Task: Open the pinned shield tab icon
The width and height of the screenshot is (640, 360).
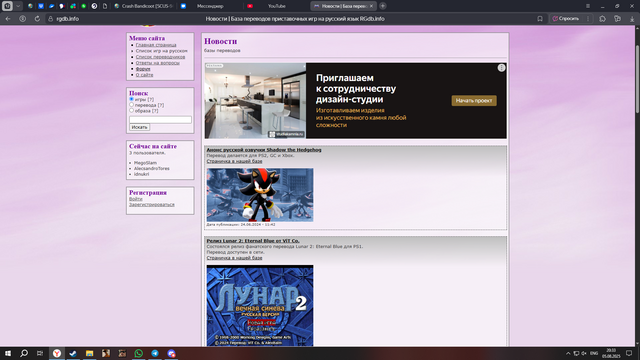Action: coord(41,6)
